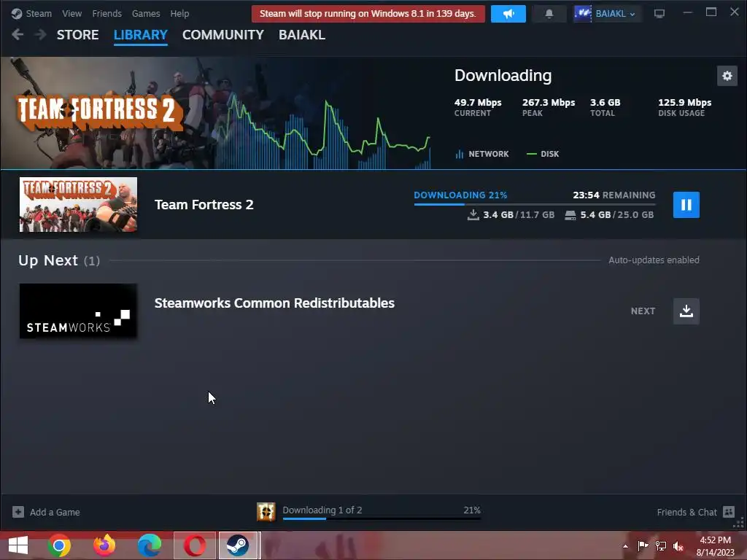Pause the Team Fortress 2 download

(x=686, y=205)
